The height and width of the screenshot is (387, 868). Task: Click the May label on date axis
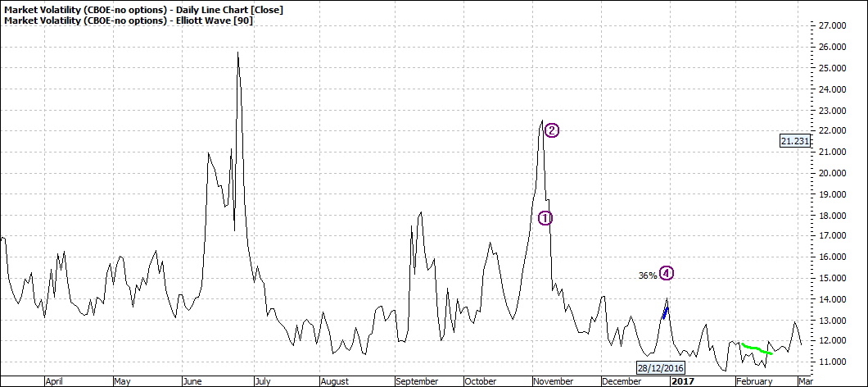(x=121, y=381)
